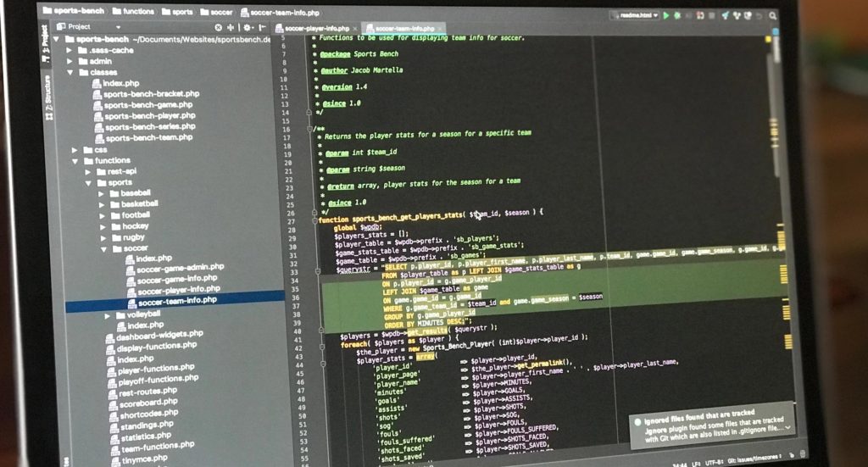868x467 pixels.
Task: Click the sports breadcrumb
Action: coord(177,12)
